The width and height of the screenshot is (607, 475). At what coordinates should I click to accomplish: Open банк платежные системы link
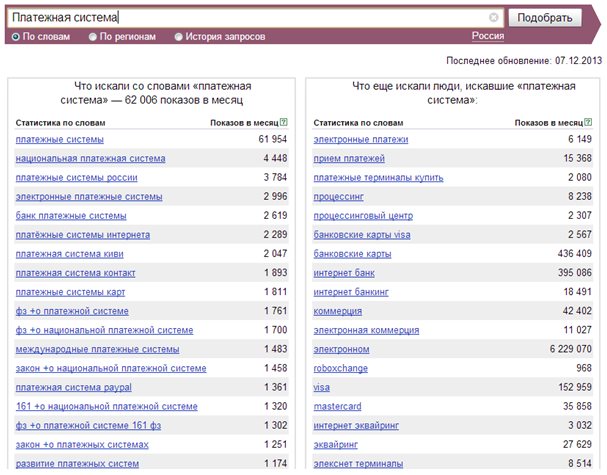[71, 216]
